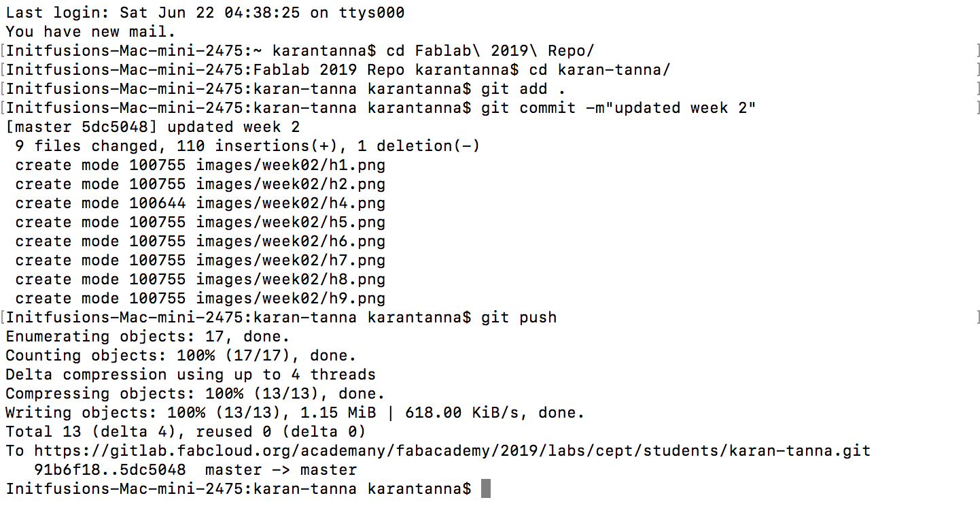
Task: Click the [master 5dc5048] commit hash line
Action: click(x=153, y=127)
